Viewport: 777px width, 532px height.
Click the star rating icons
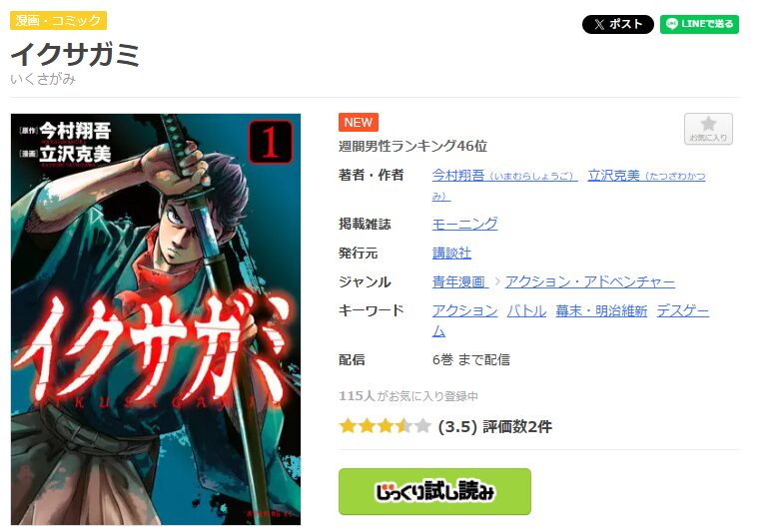pyautogui.click(x=386, y=426)
